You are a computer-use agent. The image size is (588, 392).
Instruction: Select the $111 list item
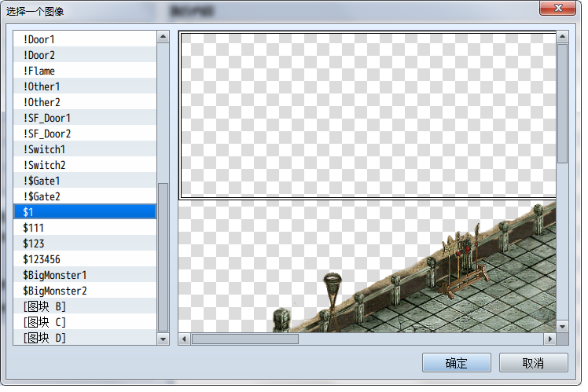click(85, 228)
